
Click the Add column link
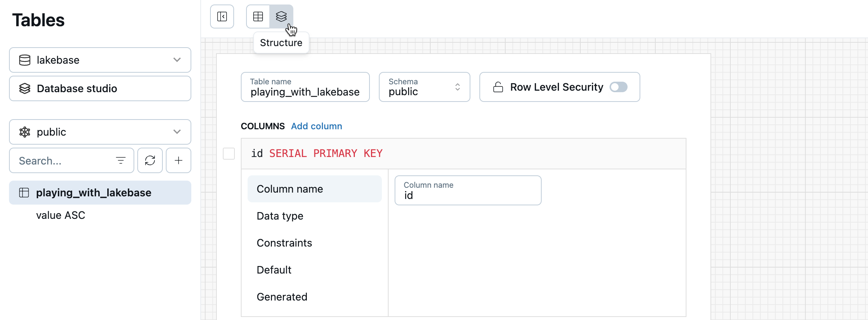pyautogui.click(x=316, y=126)
